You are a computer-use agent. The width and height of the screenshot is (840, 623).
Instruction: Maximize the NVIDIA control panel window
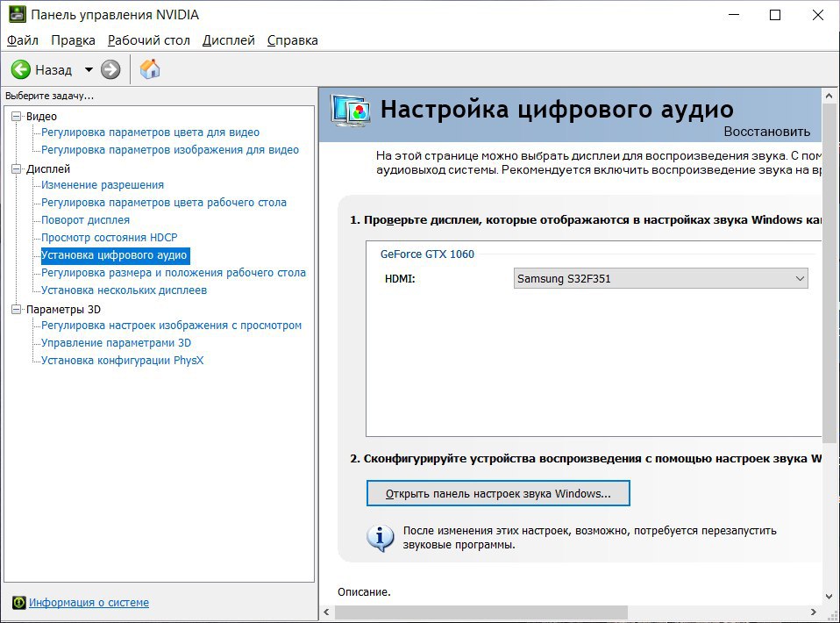[774, 15]
